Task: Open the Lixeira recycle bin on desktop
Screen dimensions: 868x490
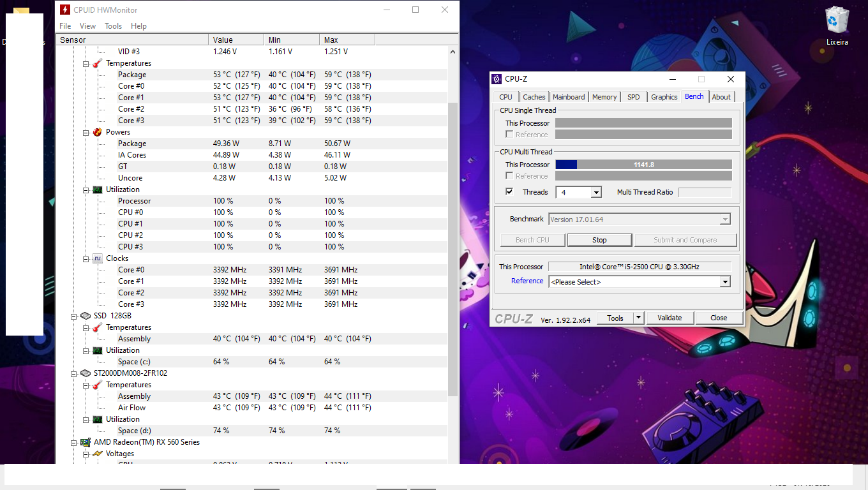Action: [837, 26]
